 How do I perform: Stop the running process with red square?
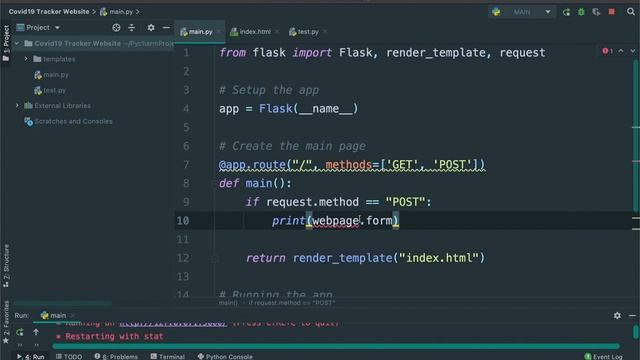(611, 12)
